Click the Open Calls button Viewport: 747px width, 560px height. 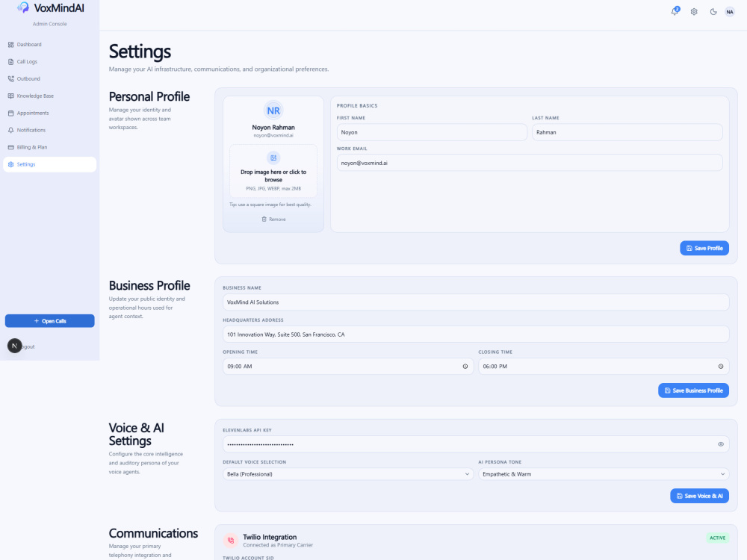tap(49, 321)
